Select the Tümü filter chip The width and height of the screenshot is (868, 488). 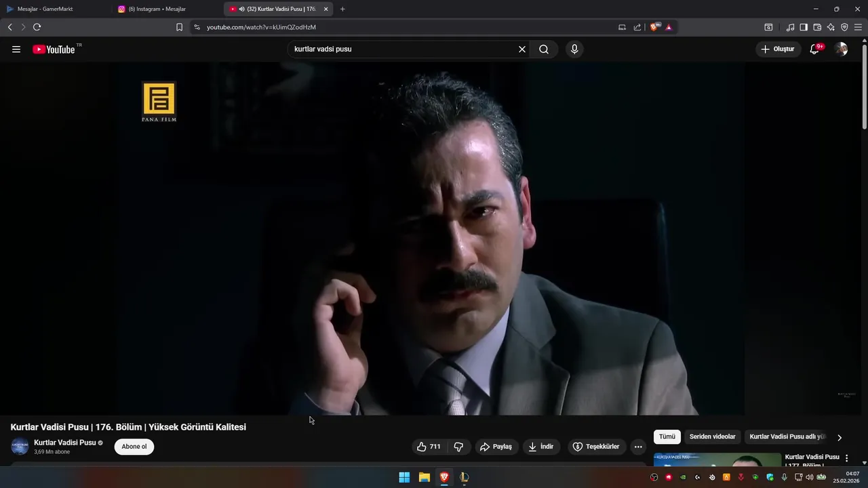(667, 437)
